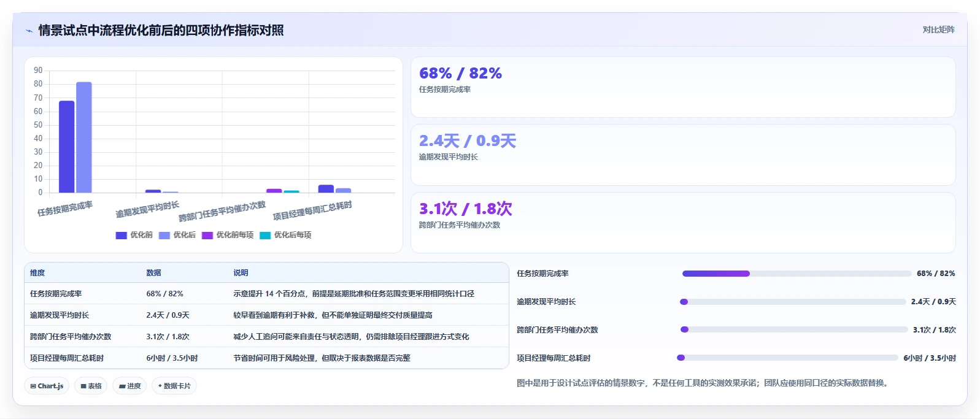980x419 pixels.
Task: Click the note starting 节省时间可用于风险处理
Action: click(x=322, y=358)
